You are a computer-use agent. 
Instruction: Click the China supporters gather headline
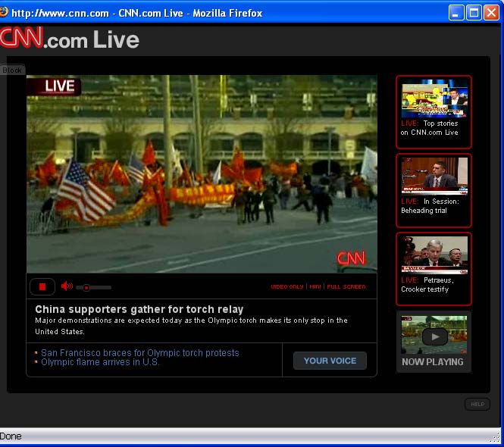139,309
